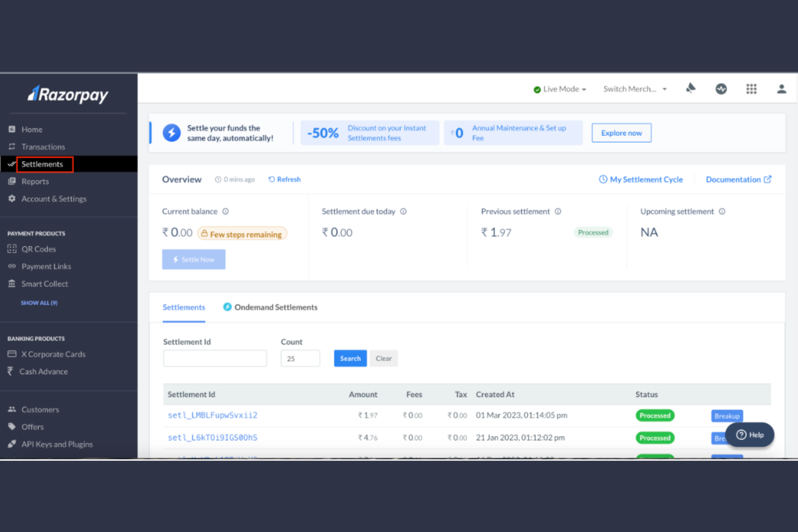This screenshot has height=532, width=798.
Task: Click the announcements megaphone icon
Action: click(x=691, y=88)
